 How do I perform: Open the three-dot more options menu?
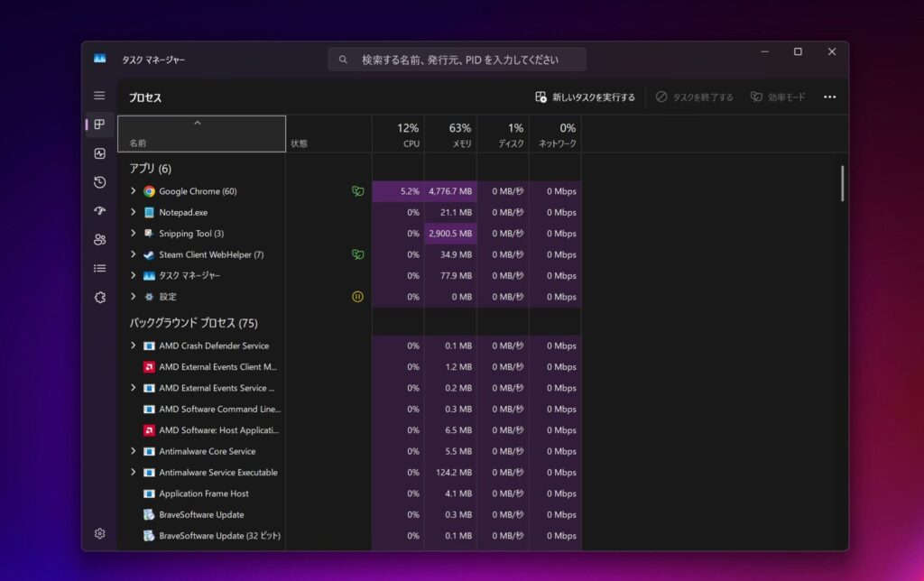[829, 97]
